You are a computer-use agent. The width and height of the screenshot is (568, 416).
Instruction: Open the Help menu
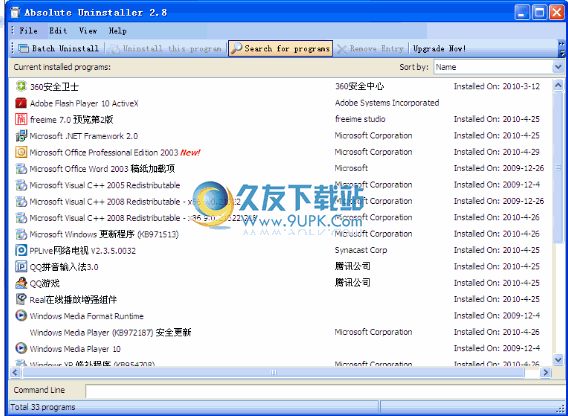click(117, 31)
